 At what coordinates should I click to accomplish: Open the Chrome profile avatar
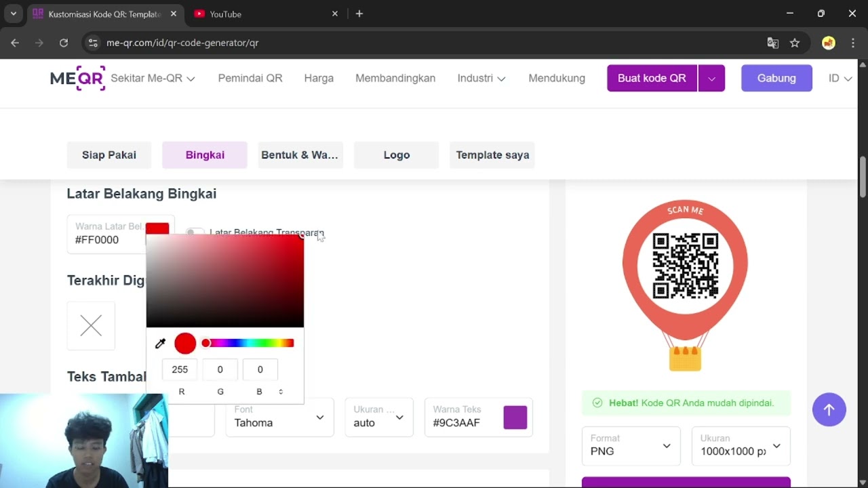(829, 43)
